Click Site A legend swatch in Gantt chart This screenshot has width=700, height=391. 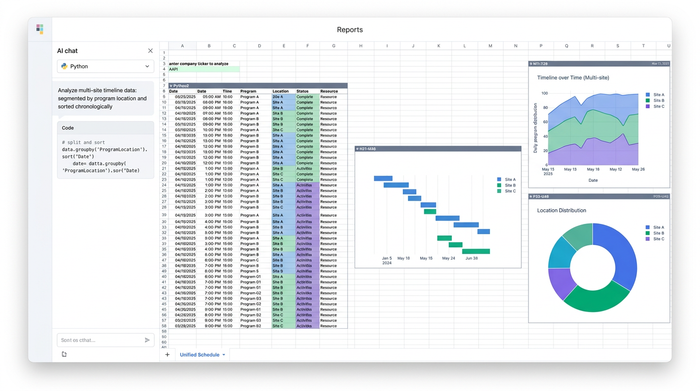499,179
